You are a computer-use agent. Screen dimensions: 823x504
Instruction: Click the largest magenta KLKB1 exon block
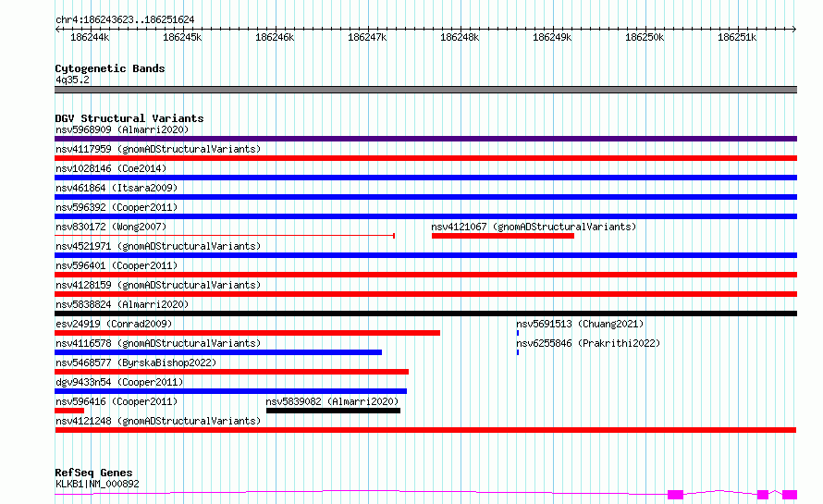676,495
